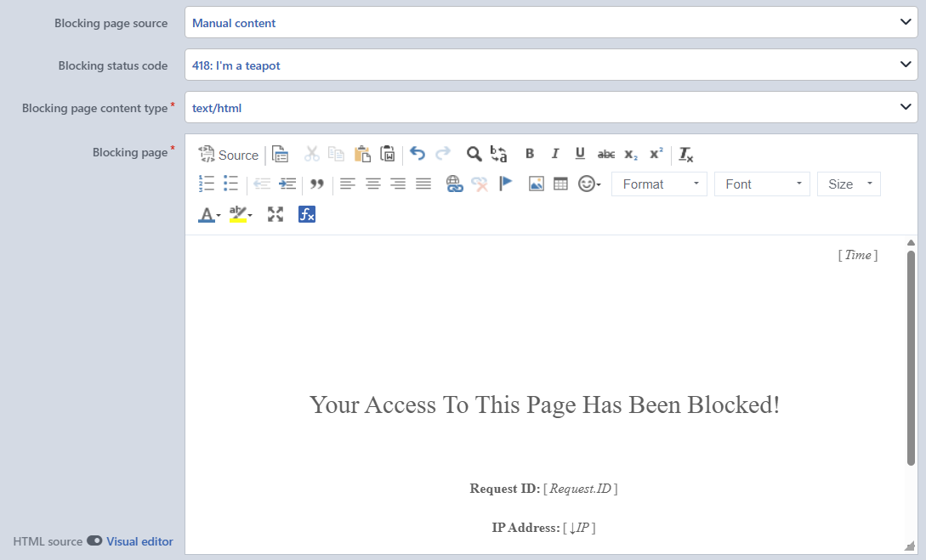This screenshot has height=560, width=926.
Task: Click the [Request.ID] placeholder
Action: click(581, 489)
